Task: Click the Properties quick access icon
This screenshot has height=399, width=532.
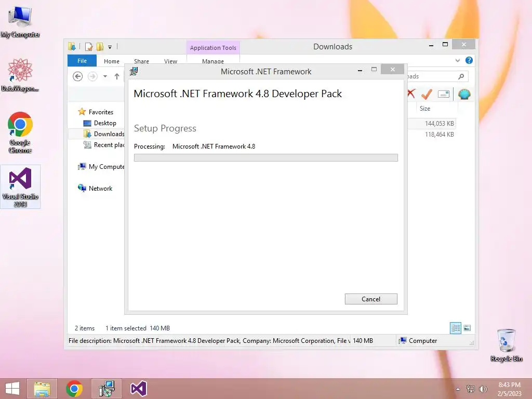Action: [x=89, y=46]
